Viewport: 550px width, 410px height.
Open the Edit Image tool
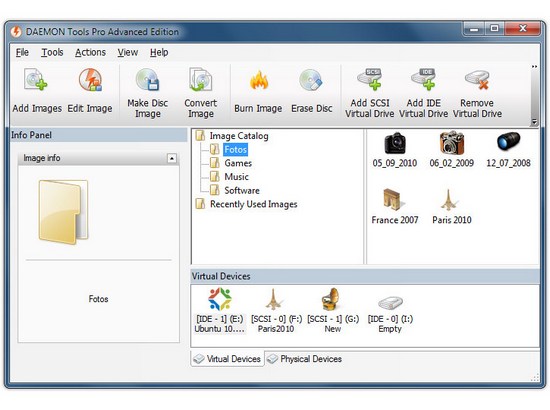point(90,90)
